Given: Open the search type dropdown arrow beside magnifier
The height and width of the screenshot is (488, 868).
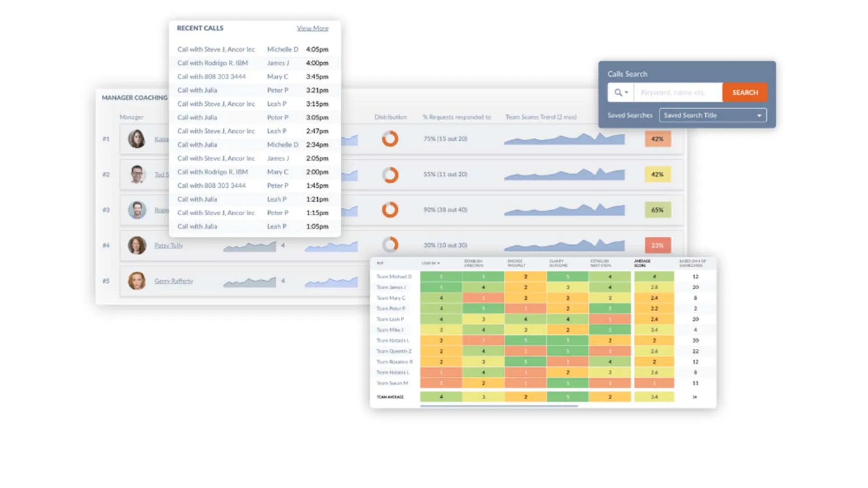Looking at the screenshot, I should pos(627,93).
